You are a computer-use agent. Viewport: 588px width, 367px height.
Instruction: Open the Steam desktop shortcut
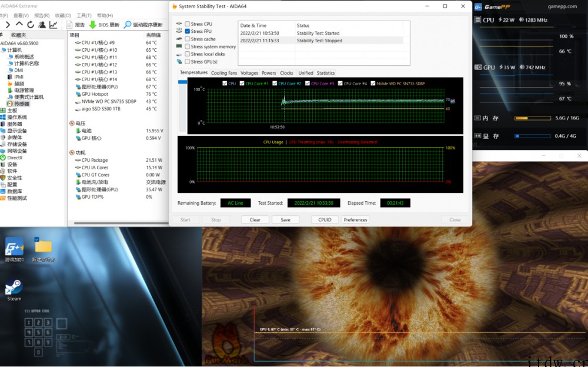(x=14, y=290)
